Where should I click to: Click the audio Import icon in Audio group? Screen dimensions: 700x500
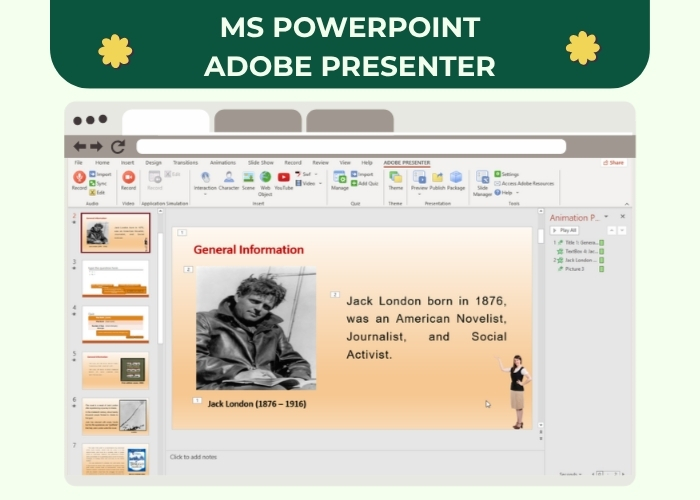coord(92,174)
